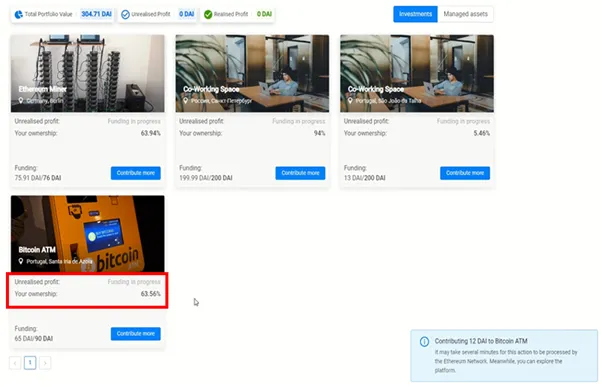Click the 63.56% ownership value
The image size is (602, 387).
[150, 294]
